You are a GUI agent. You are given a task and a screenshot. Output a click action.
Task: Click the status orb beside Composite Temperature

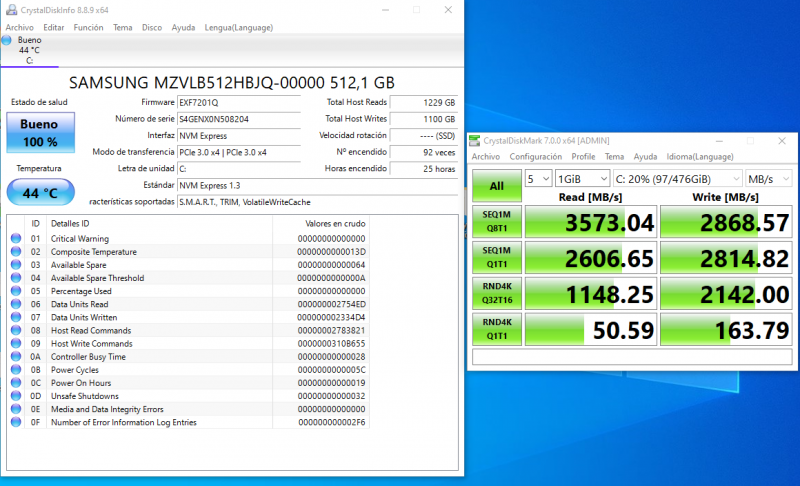15,252
